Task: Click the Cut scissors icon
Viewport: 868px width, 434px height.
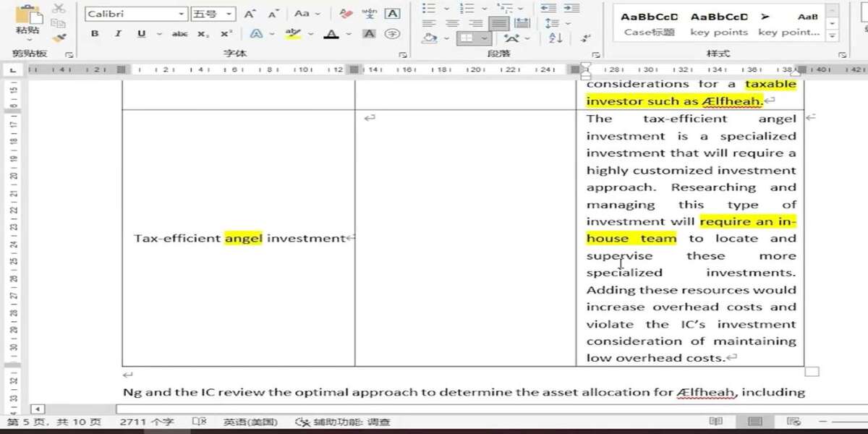Action: click(x=59, y=9)
